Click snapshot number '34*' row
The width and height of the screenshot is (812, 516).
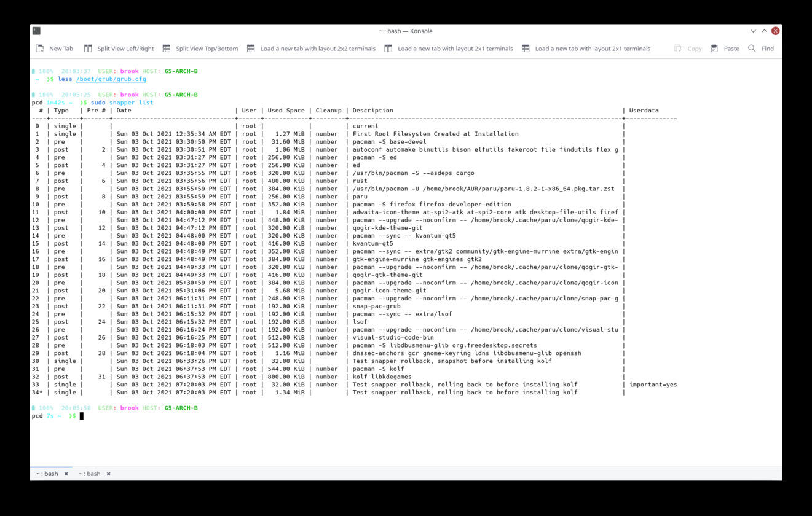pyautogui.click(x=37, y=393)
